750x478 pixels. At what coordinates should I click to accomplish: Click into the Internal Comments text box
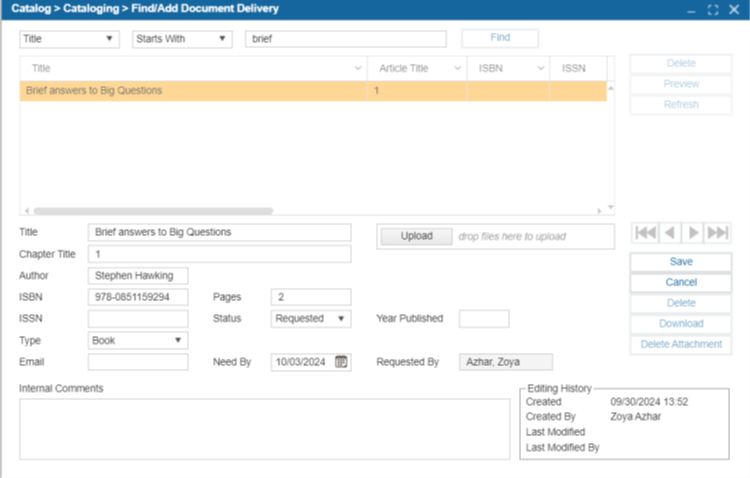[264, 428]
